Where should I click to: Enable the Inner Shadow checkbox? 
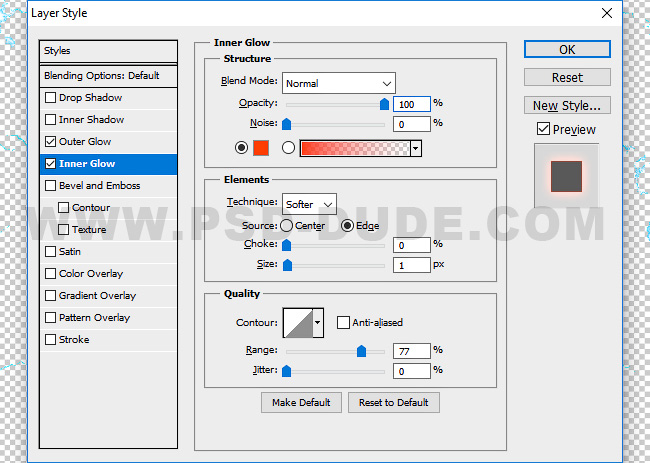tap(50, 120)
